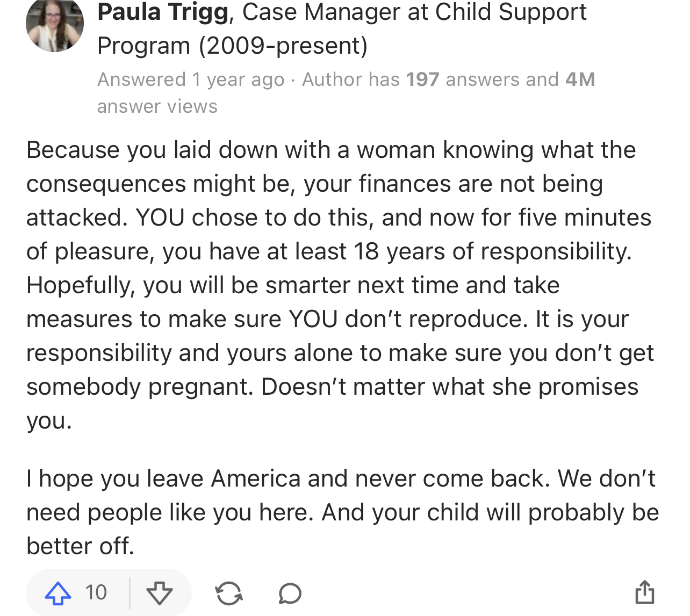The width and height of the screenshot is (690, 616).
Task: Tap the words 'better off.' ending the answer
Action: (x=80, y=546)
